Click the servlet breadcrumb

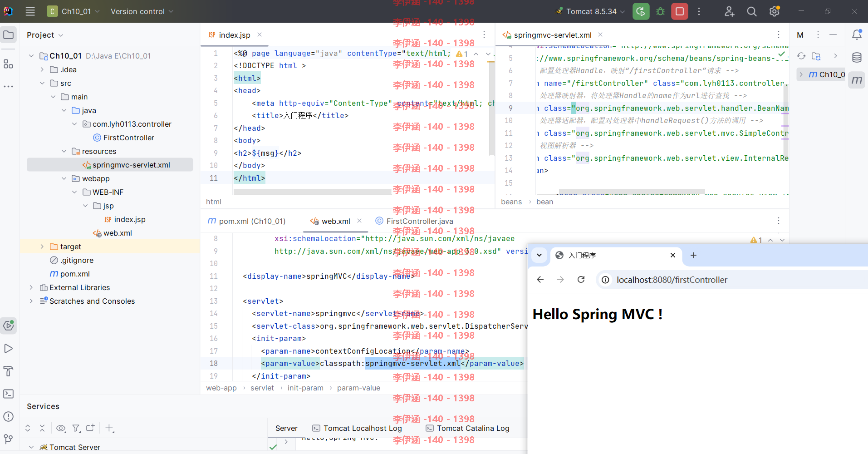pyautogui.click(x=262, y=388)
